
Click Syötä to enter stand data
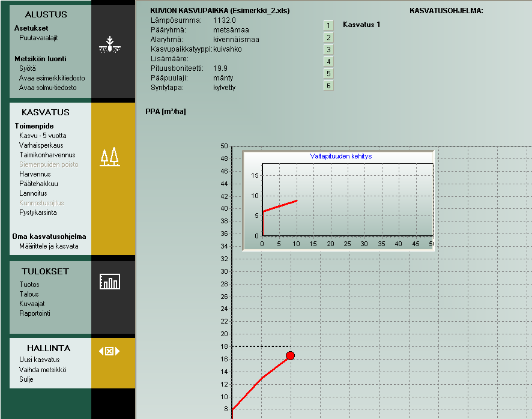point(28,68)
